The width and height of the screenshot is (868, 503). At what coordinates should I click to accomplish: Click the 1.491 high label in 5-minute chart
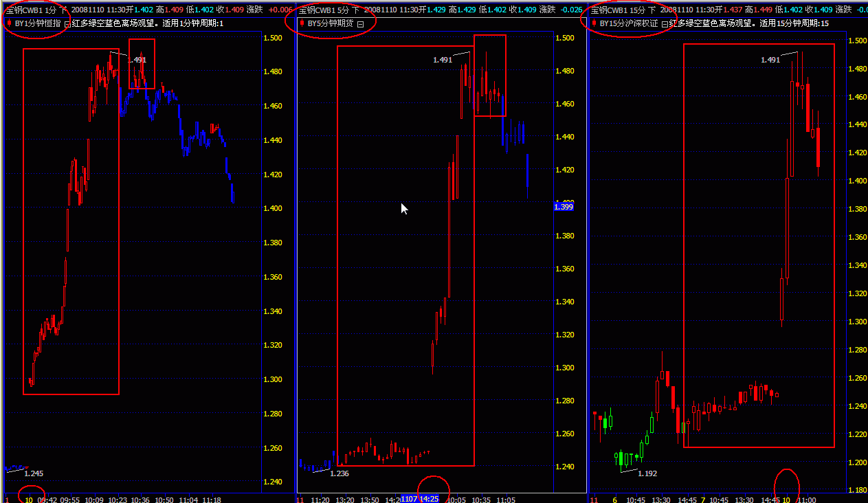(443, 60)
